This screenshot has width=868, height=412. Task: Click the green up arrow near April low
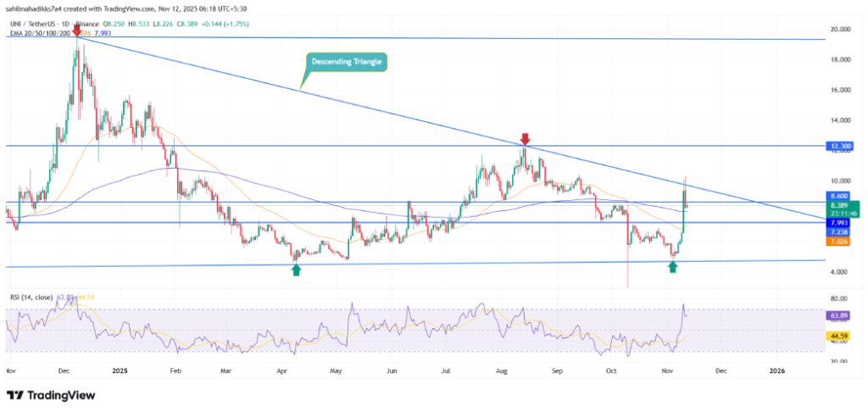pyautogui.click(x=296, y=270)
